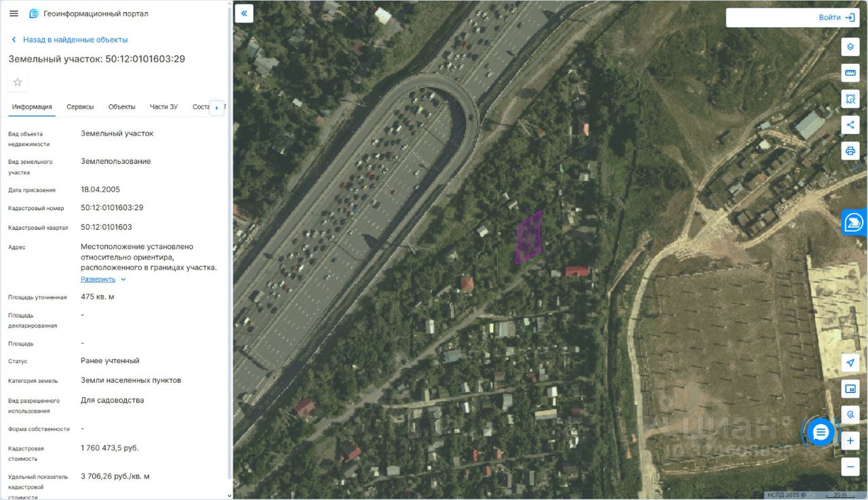Image resolution: width=868 pixels, height=500 pixels.
Task: Select the highlighted purple parcel on map
Action: (x=529, y=238)
